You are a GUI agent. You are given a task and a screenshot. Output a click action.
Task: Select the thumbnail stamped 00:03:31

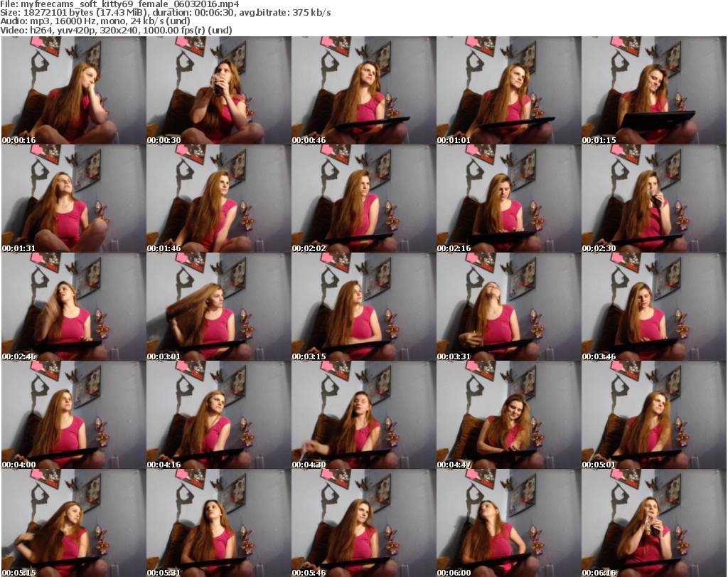coord(509,307)
